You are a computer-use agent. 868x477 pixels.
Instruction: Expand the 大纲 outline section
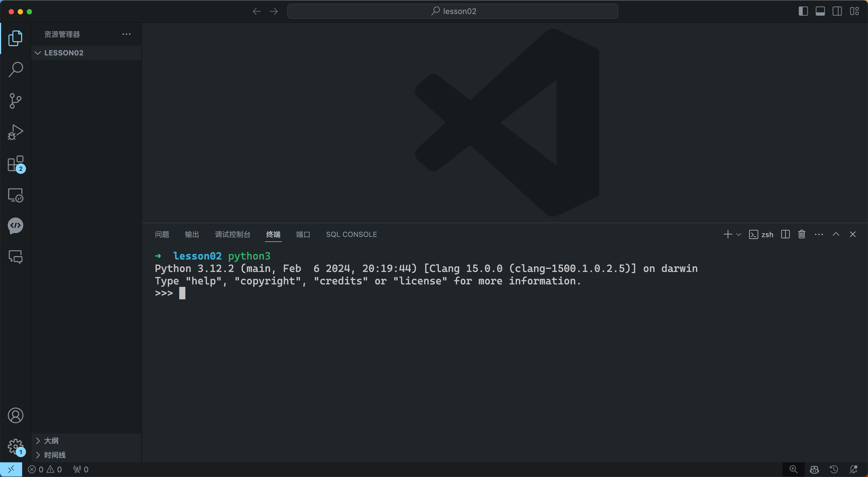click(86, 441)
